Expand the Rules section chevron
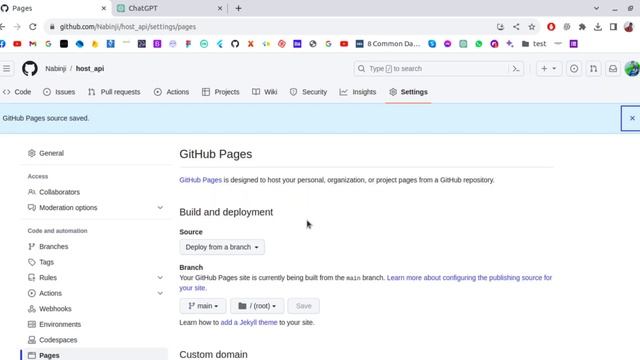 click(x=160, y=278)
